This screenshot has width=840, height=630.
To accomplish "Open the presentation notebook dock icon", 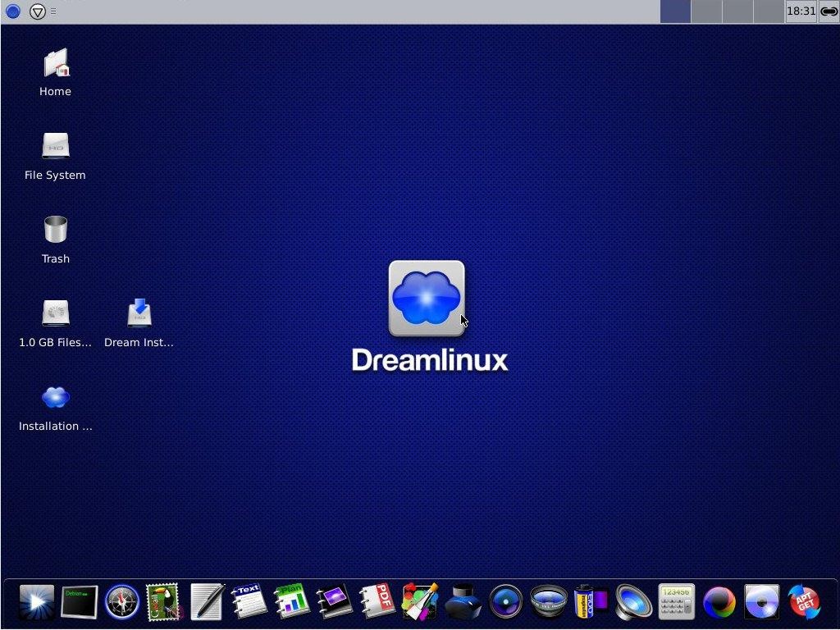I will click(335, 602).
